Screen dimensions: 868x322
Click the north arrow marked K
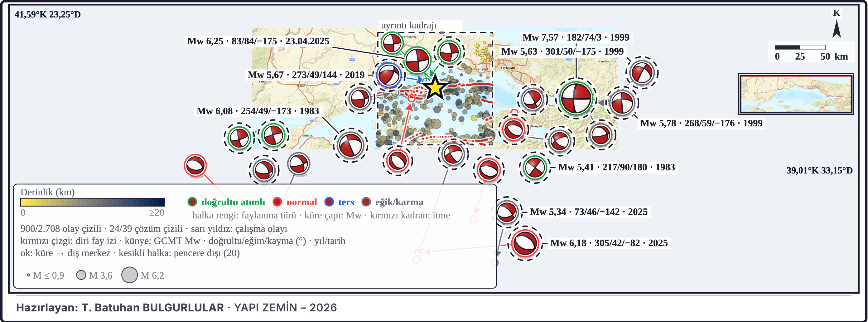click(836, 24)
